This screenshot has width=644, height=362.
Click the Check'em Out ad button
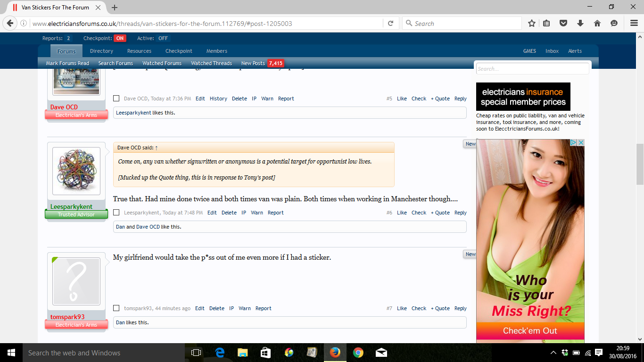[x=530, y=331]
